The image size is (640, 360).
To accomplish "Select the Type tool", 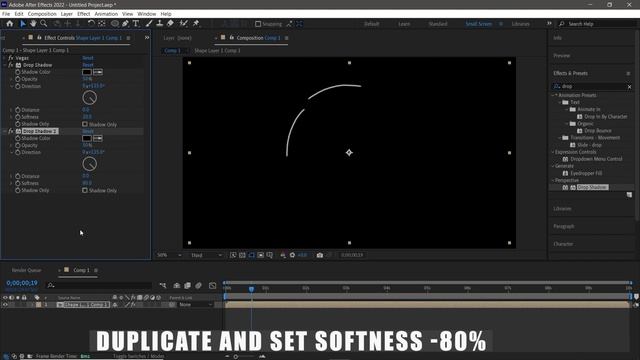I will pos(136,24).
